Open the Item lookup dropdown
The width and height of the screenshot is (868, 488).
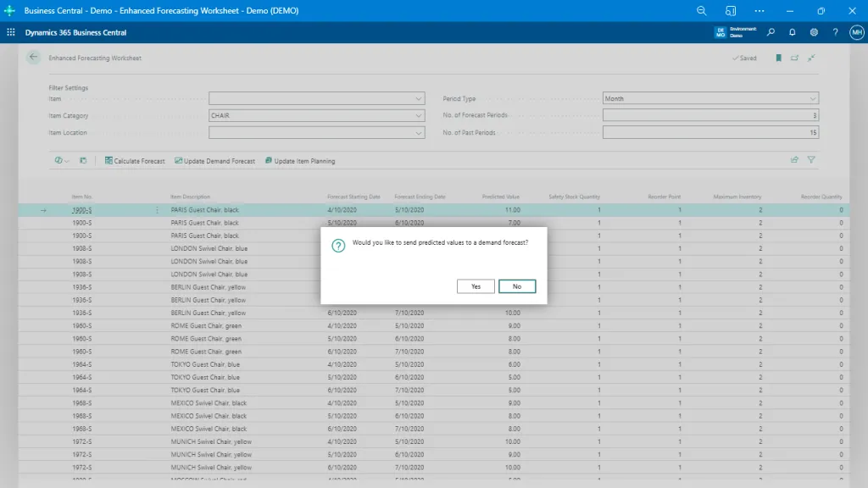coord(417,97)
